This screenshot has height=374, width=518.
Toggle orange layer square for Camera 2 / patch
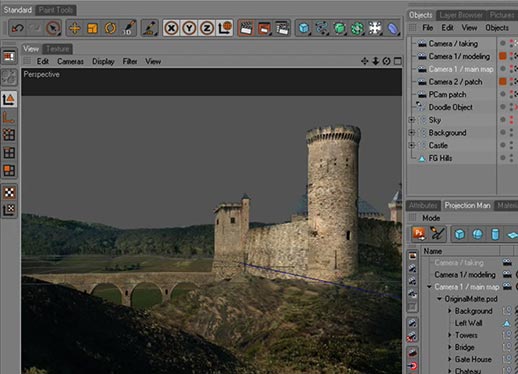pyautogui.click(x=503, y=81)
